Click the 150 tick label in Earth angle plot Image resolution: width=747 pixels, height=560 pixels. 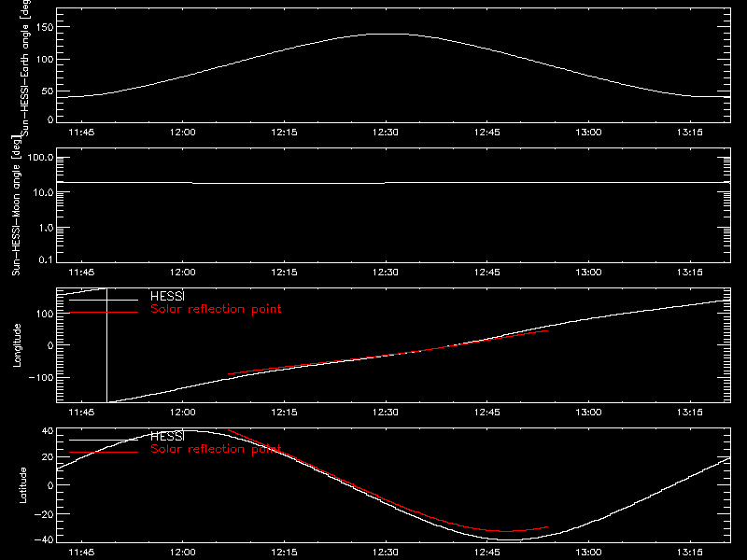[45, 28]
